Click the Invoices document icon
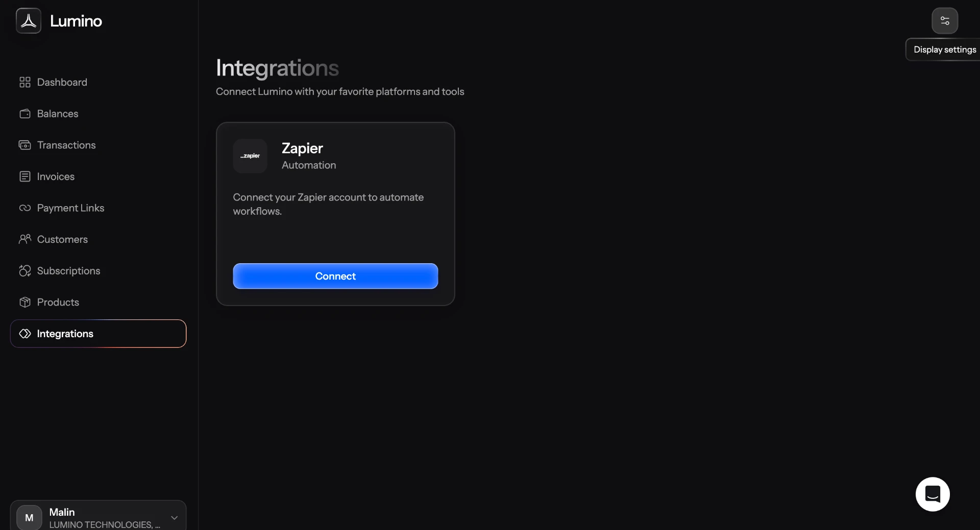The width and height of the screenshot is (980, 530). (25, 176)
